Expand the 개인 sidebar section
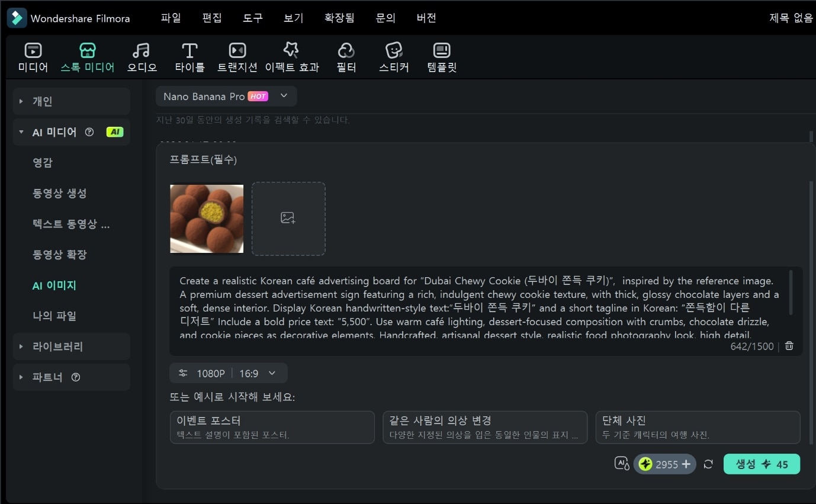This screenshot has height=504, width=816. coord(21,101)
